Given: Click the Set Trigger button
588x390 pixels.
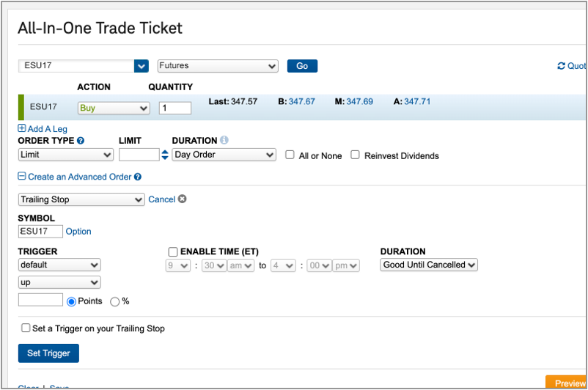Looking at the screenshot, I should pyautogui.click(x=48, y=353).
